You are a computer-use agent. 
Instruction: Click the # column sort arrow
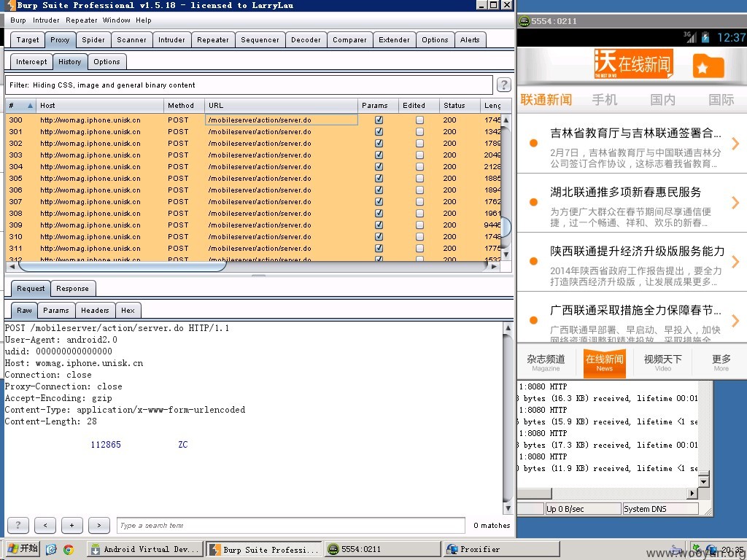coord(30,106)
